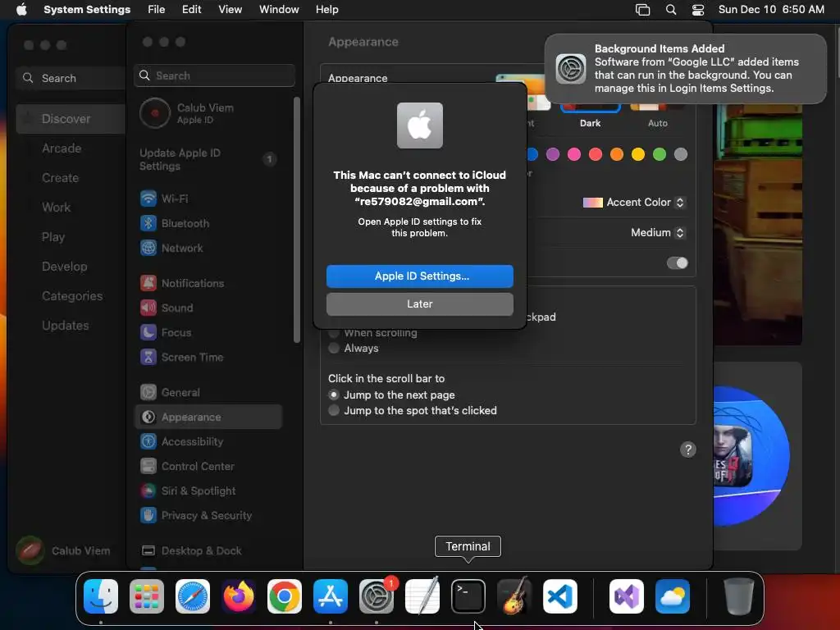Screen dimensions: 840x630
Task: Open the Edit menu
Action: pyautogui.click(x=192, y=10)
